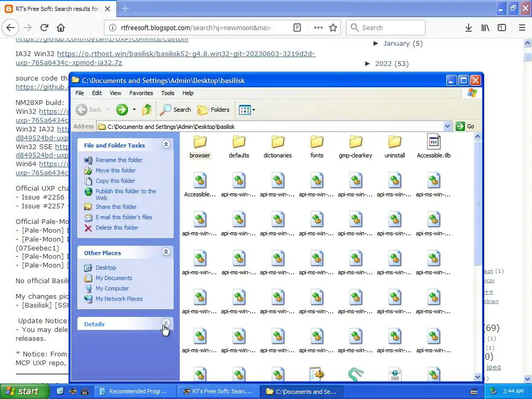Open the Favorites menu
Screen dimensions: 532x399
pyautogui.click(x=141, y=93)
